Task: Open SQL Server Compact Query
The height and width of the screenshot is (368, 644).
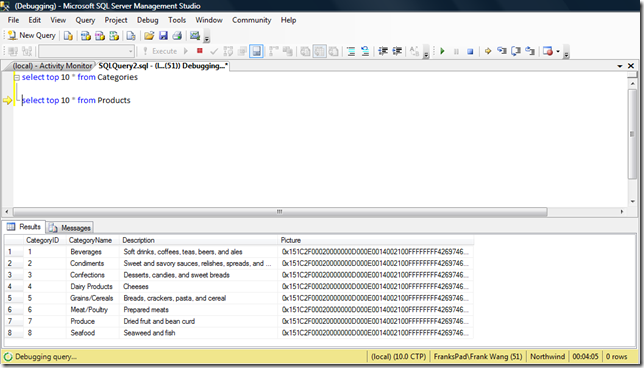Action: 131,36
